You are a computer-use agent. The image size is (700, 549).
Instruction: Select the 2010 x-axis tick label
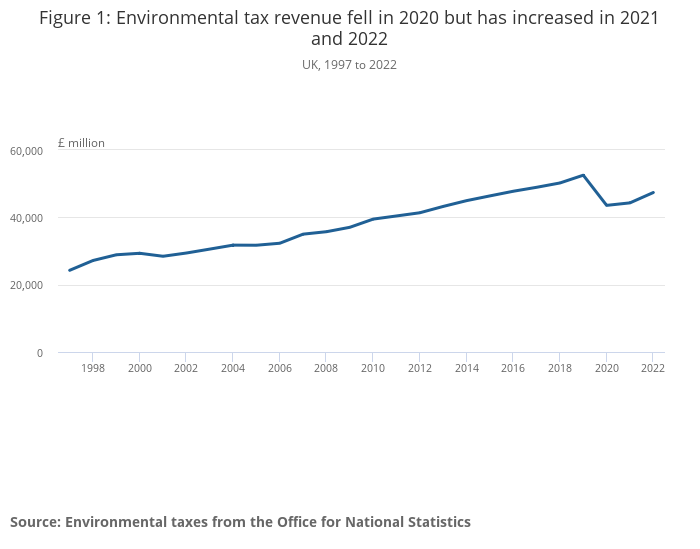tap(372, 368)
